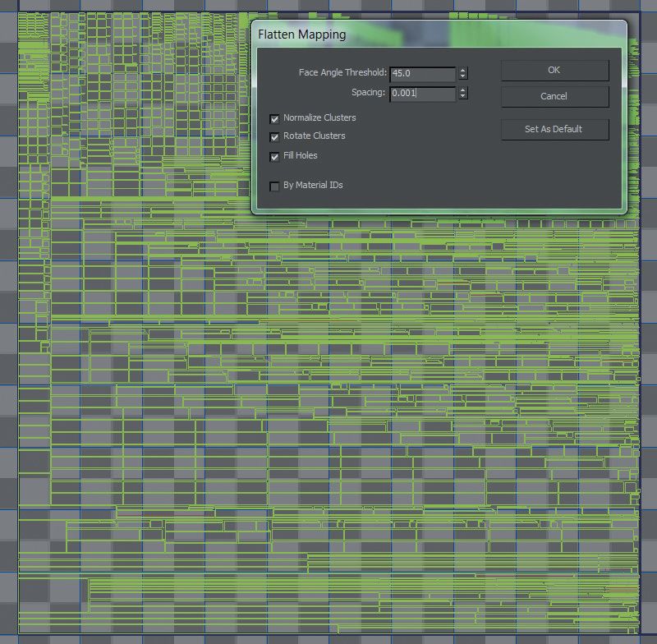
Task: Cancel the Flatten Mapping dialog
Action: pos(555,96)
